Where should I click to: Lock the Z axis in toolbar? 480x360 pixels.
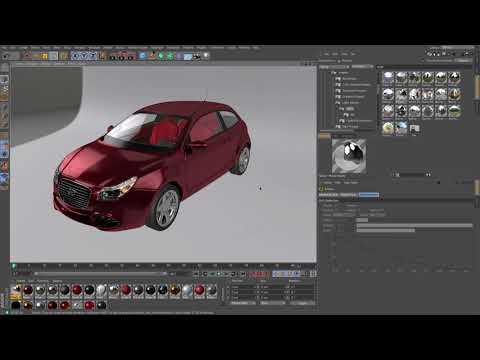(93, 56)
